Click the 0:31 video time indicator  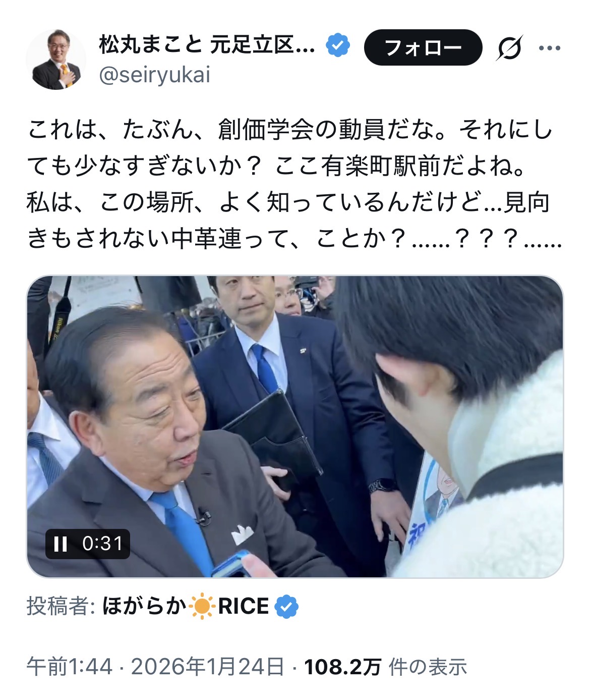pyautogui.click(x=103, y=544)
